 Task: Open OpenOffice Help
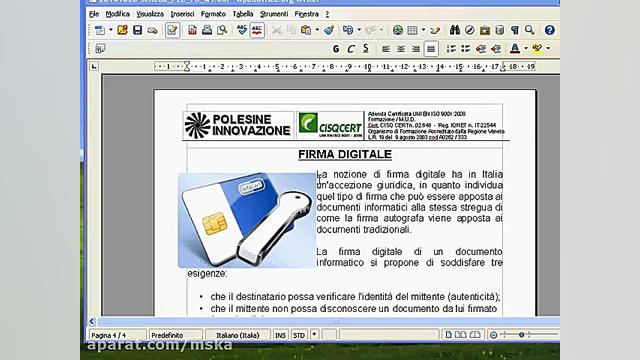tap(550, 30)
